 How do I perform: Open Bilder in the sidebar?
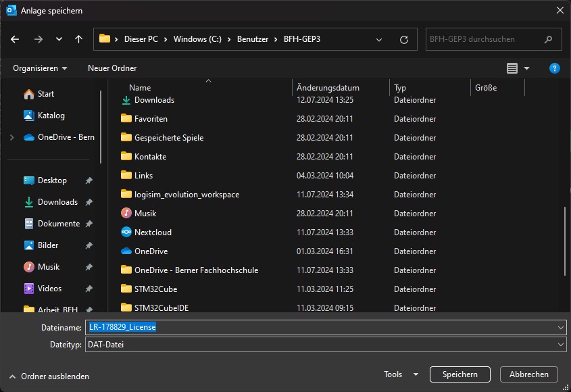click(41, 245)
